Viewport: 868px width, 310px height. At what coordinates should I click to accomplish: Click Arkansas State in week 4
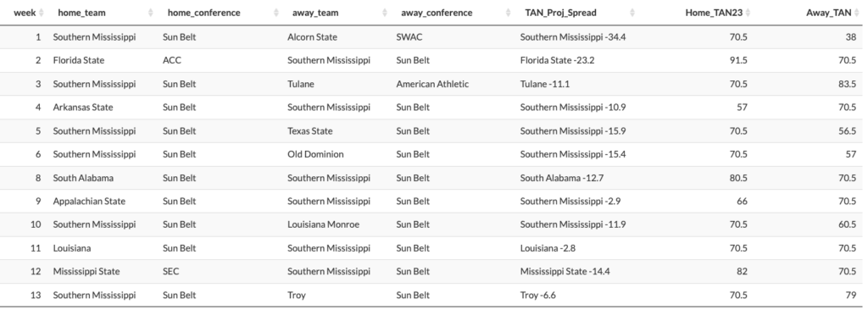[83, 108]
